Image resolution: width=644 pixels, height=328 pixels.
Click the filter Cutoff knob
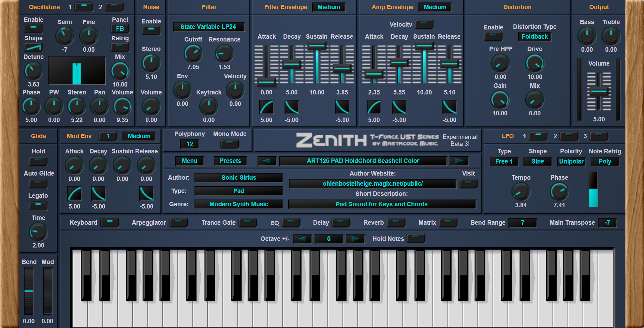(193, 53)
